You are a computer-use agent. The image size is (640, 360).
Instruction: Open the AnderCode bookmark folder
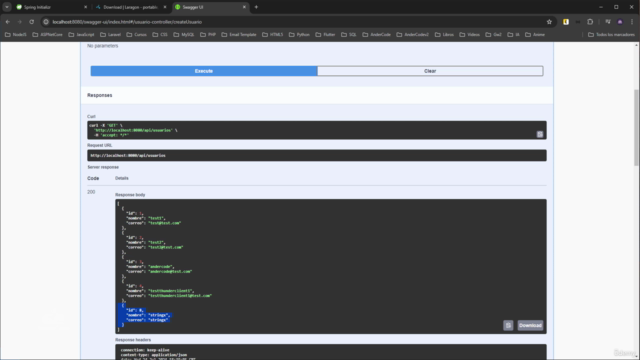[x=376, y=35]
